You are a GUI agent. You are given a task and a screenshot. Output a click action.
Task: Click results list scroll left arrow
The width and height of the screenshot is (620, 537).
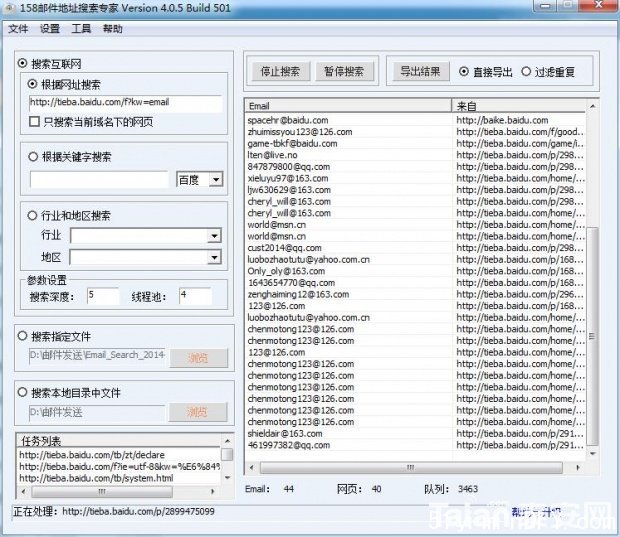pyautogui.click(x=252, y=467)
